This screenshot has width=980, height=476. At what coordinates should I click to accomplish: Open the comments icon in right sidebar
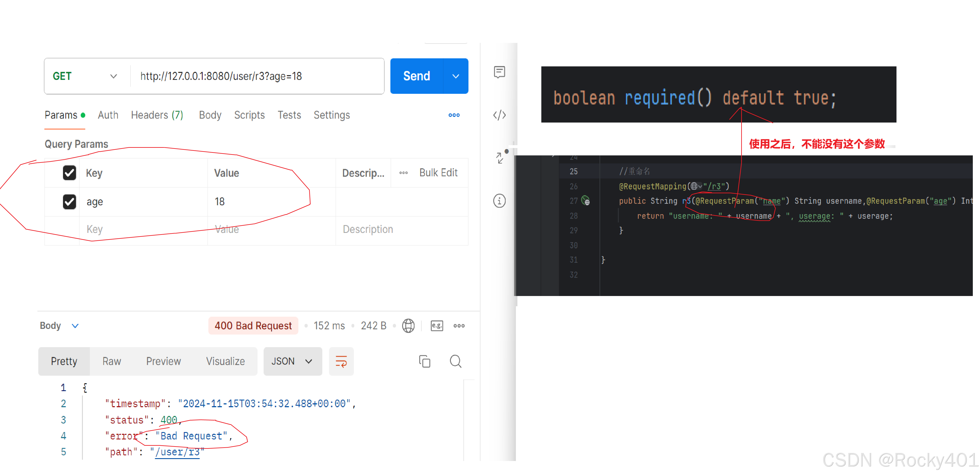tap(499, 72)
